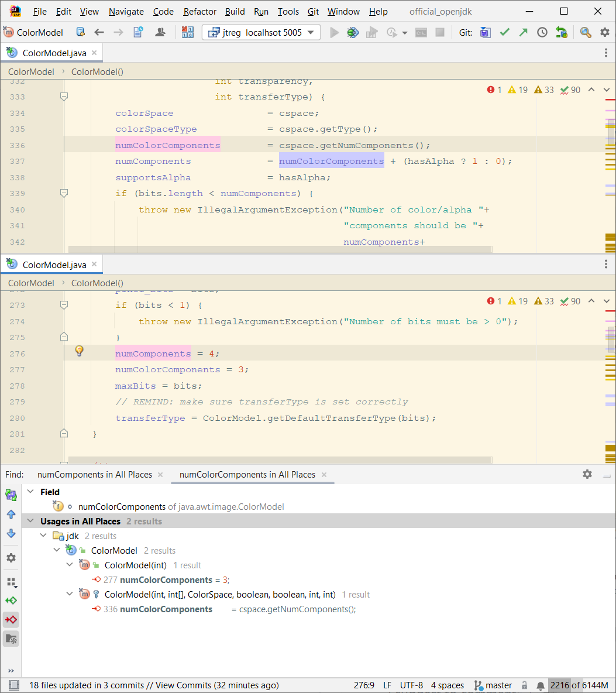This screenshot has width=616, height=693.
Task: Collapse code fold at line 273
Action: (x=64, y=305)
